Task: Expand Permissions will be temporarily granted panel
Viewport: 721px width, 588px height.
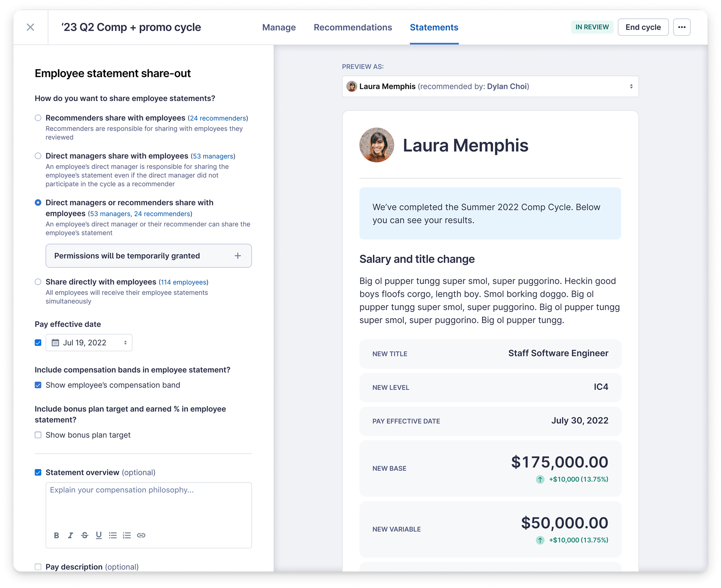Action: (238, 256)
